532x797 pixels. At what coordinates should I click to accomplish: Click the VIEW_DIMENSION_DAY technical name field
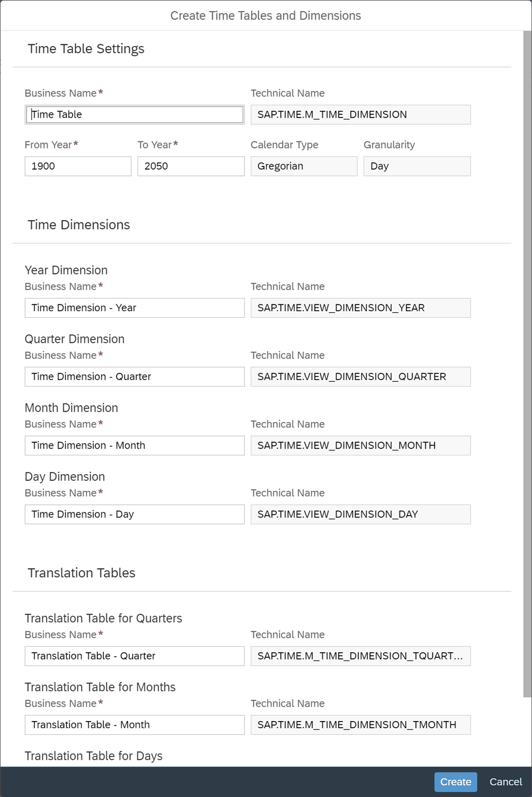coord(360,514)
